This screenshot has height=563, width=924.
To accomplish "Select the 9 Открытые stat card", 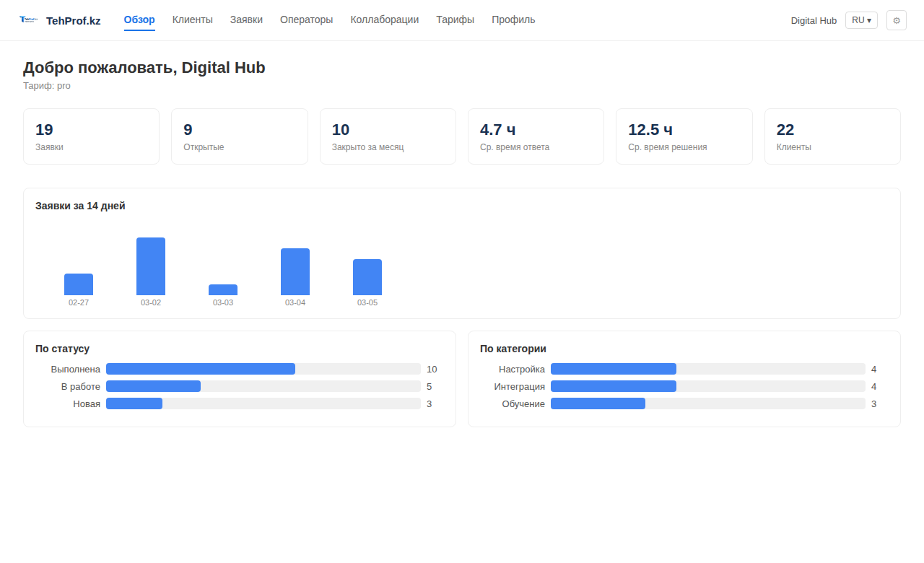I will (239, 136).
